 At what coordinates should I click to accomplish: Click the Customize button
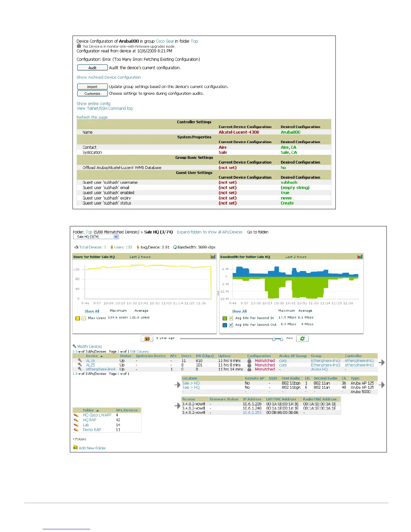[92, 93]
